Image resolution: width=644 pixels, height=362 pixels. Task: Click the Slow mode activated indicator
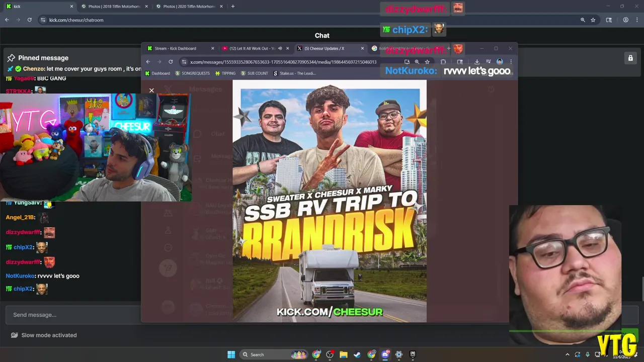point(44,335)
